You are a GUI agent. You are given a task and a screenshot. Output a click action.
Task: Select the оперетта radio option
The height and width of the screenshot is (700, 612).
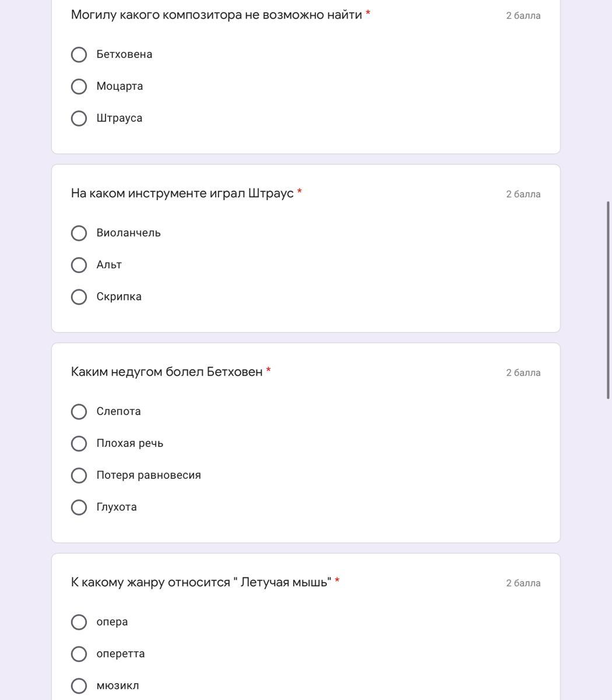pos(79,654)
